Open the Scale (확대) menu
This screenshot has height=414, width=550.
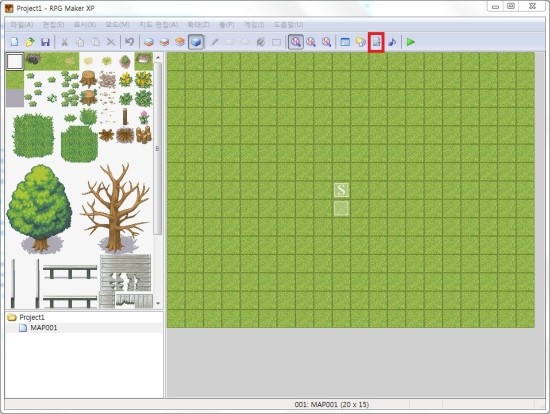point(198,25)
